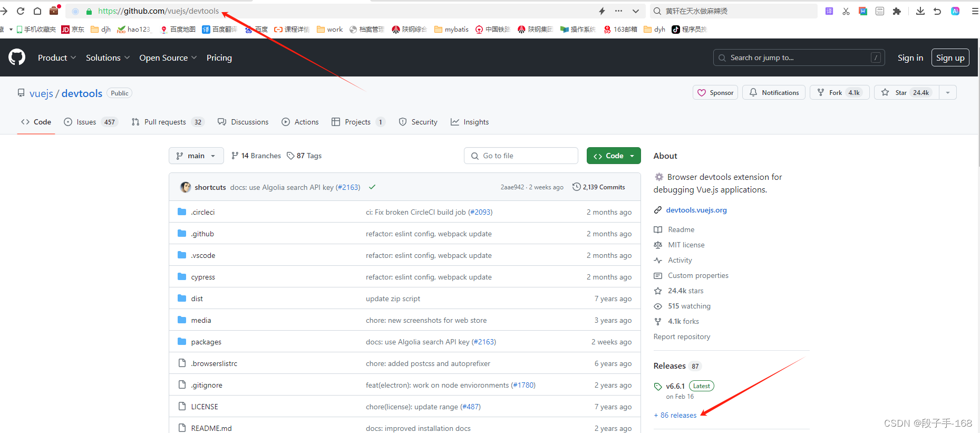
Task: Open the Pricing page
Action: click(219, 57)
